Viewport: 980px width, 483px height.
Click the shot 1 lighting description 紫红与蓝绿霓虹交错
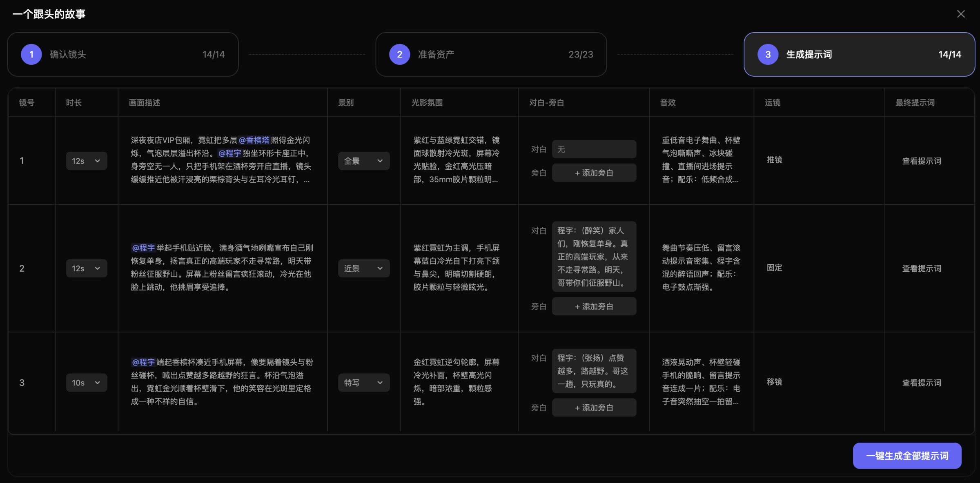[x=457, y=160]
